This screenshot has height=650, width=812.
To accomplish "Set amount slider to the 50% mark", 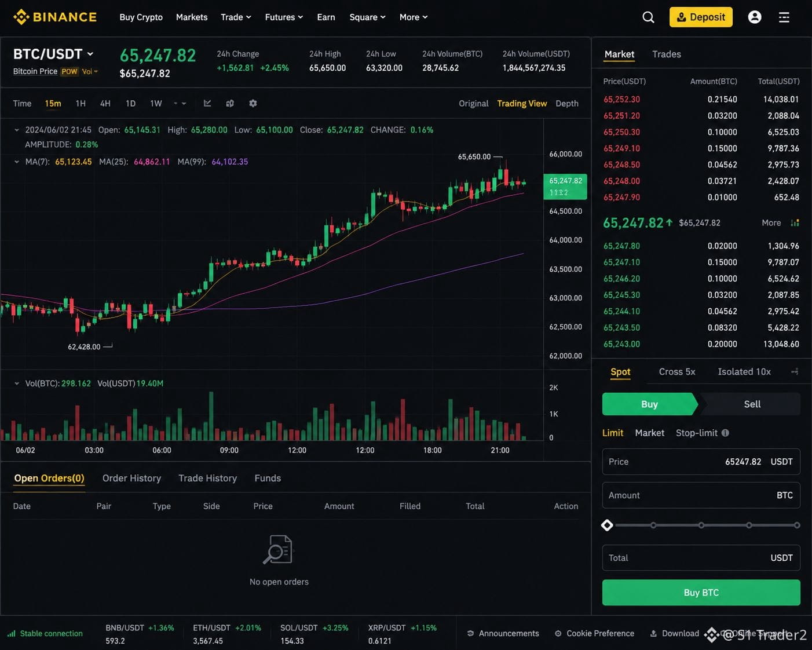I will 701,525.
